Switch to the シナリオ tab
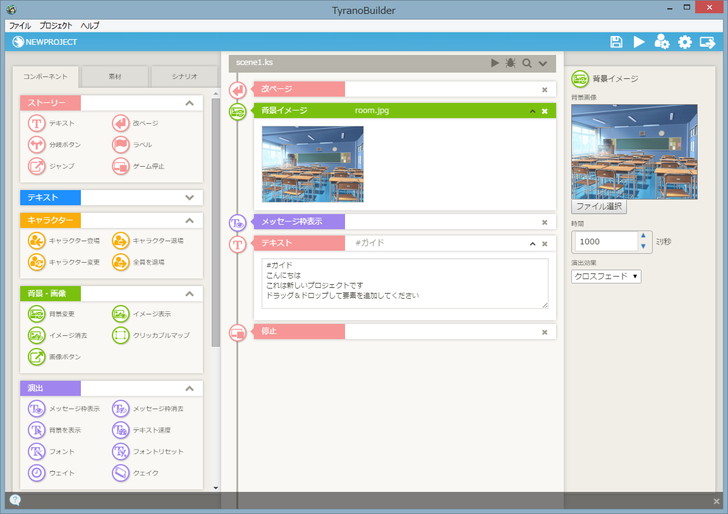Screen dimensions: 728x514 click(184, 77)
